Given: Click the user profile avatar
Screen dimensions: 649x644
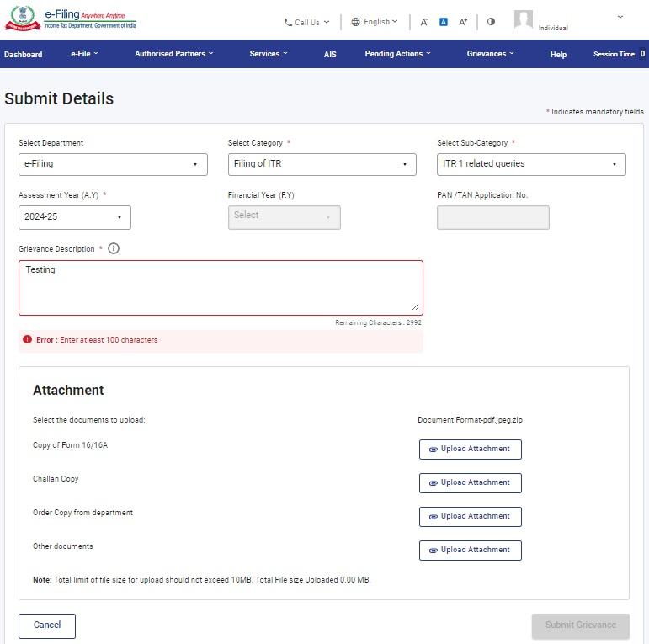Looking at the screenshot, I should 524,20.
